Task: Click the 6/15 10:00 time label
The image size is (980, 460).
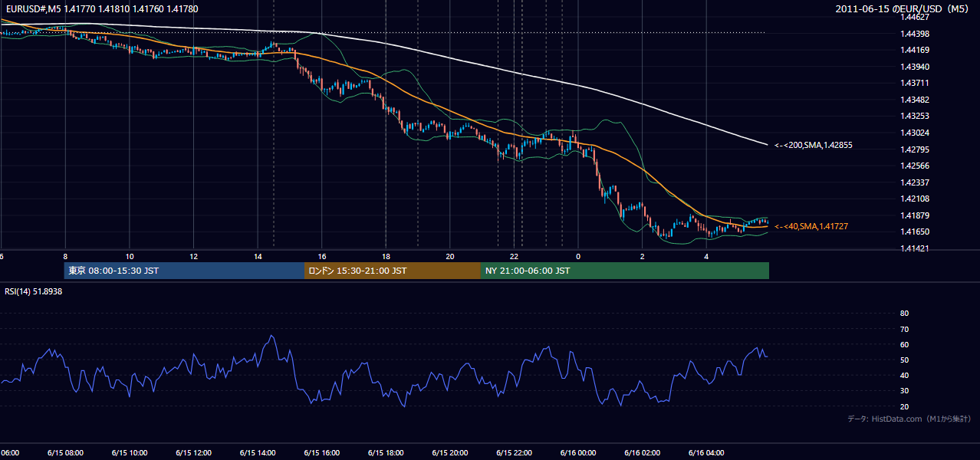Action: pyautogui.click(x=130, y=453)
